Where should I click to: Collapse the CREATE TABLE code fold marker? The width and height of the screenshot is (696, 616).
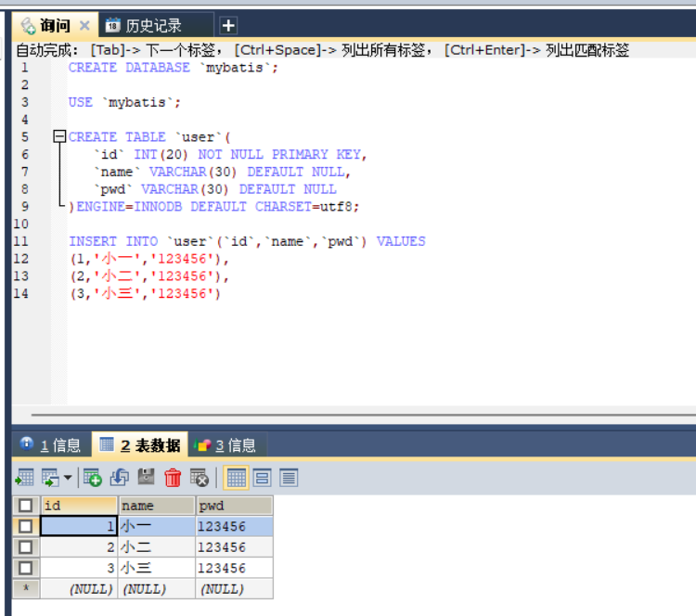coord(59,136)
